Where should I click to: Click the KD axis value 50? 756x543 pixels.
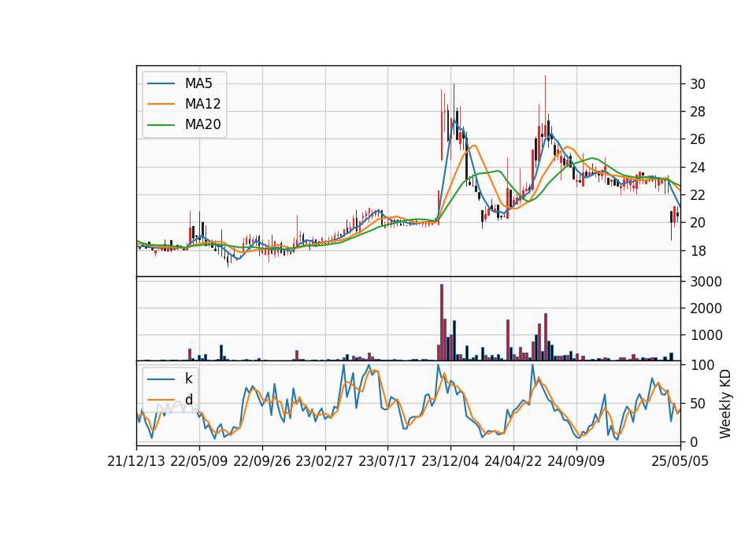point(698,404)
